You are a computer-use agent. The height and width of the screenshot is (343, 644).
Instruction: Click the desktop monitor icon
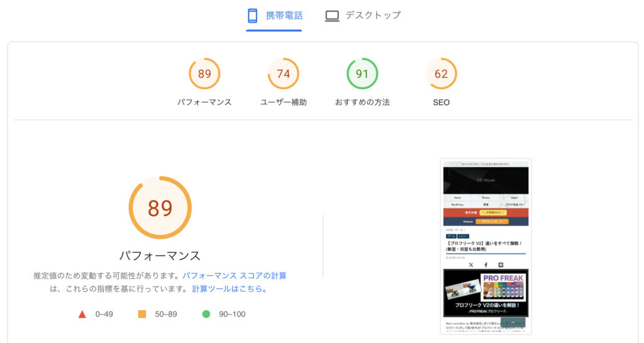(x=332, y=16)
